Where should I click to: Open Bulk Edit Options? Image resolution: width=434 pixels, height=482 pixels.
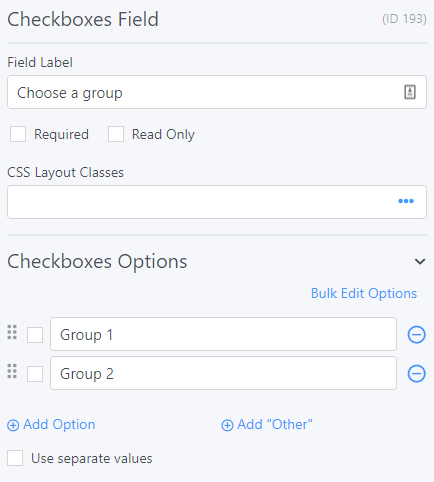[x=364, y=294]
